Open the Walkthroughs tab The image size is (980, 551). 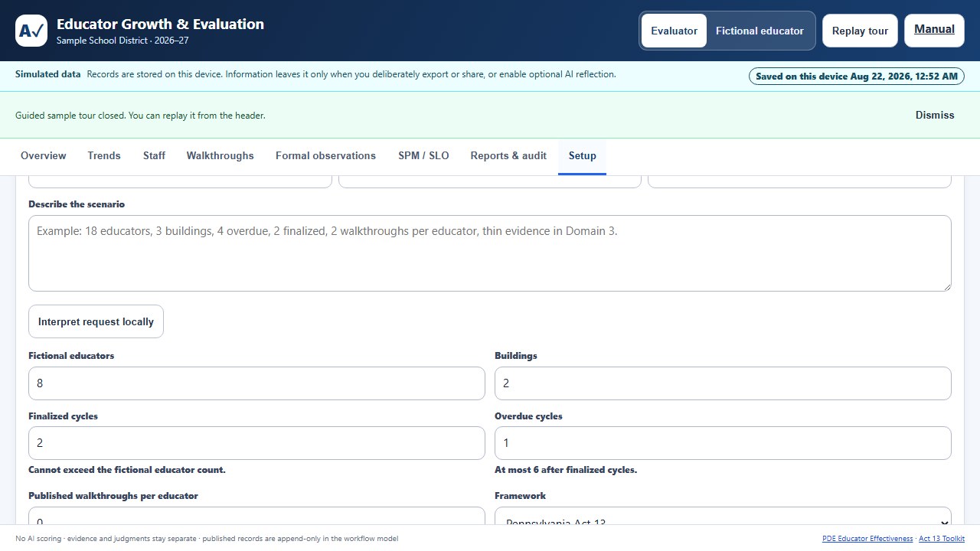point(220,155)
